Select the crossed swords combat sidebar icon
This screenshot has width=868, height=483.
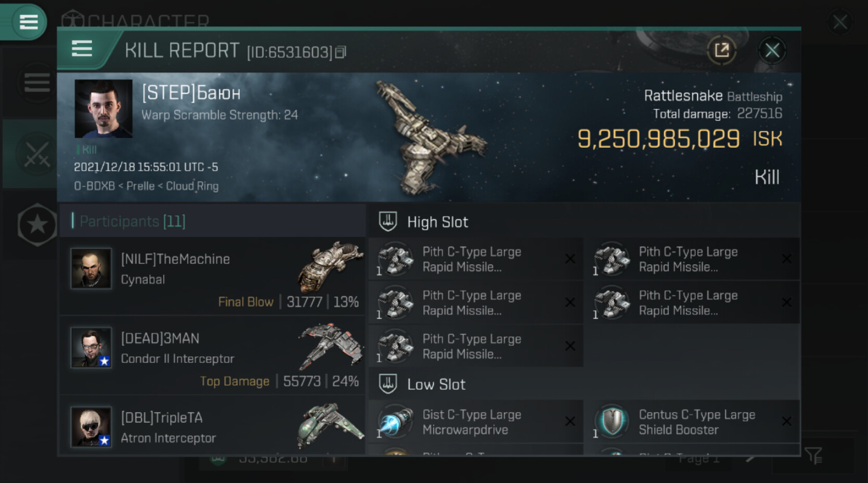point(36,154)
